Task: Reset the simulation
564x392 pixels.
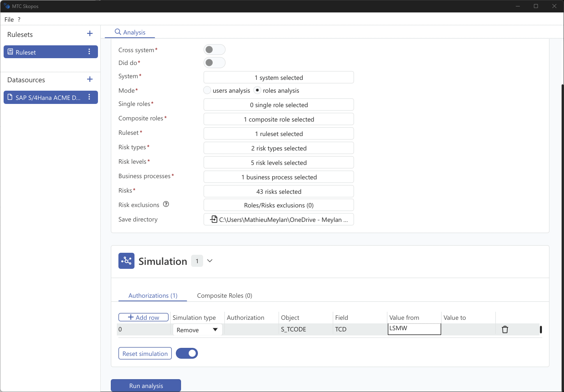Action: pos(145,353)
